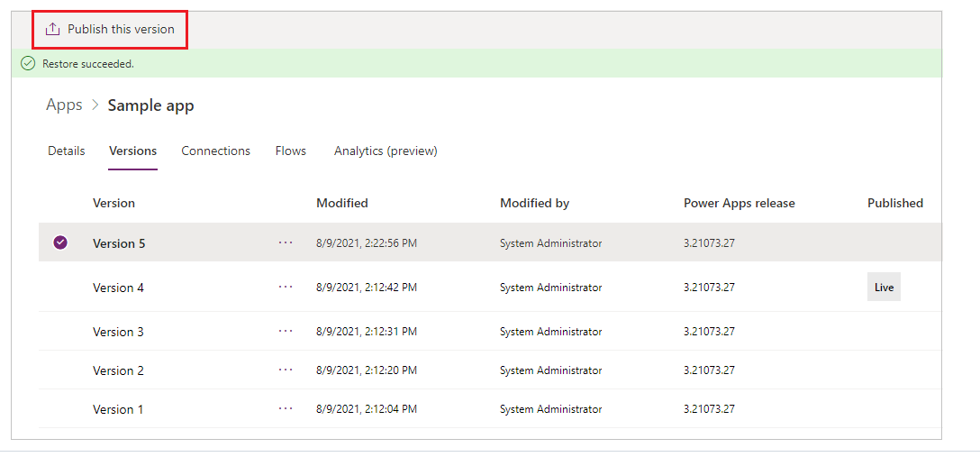Open the more options ellipsis for Version 5
Image resolution: width=980 pixels, height=457 pixels.
(x=286, y=242)
